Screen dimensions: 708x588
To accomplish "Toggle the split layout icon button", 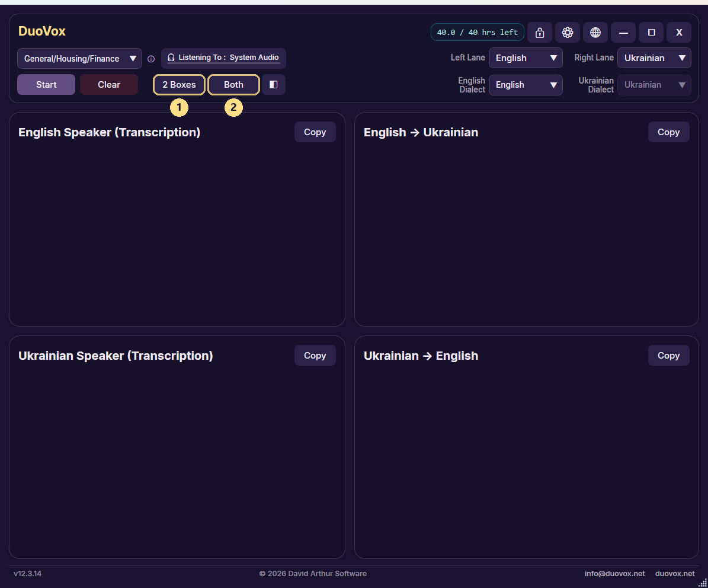I will click(274, 84).
